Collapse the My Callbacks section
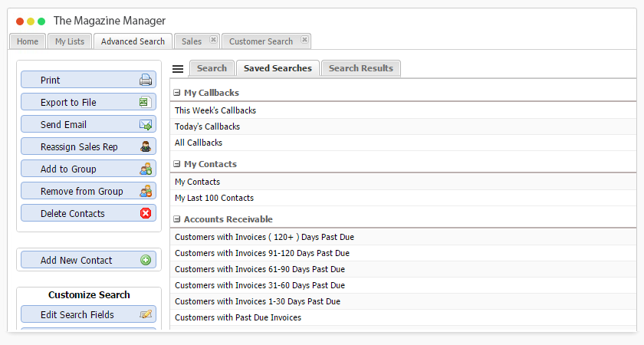 (177, 93)
